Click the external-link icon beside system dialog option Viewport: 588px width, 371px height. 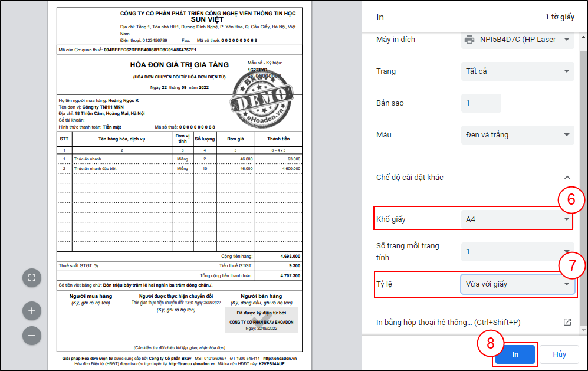[567, 322]
